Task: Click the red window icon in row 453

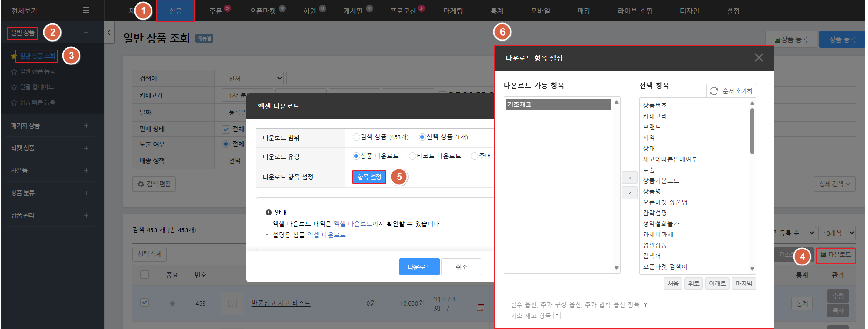Action: (480, 307)
